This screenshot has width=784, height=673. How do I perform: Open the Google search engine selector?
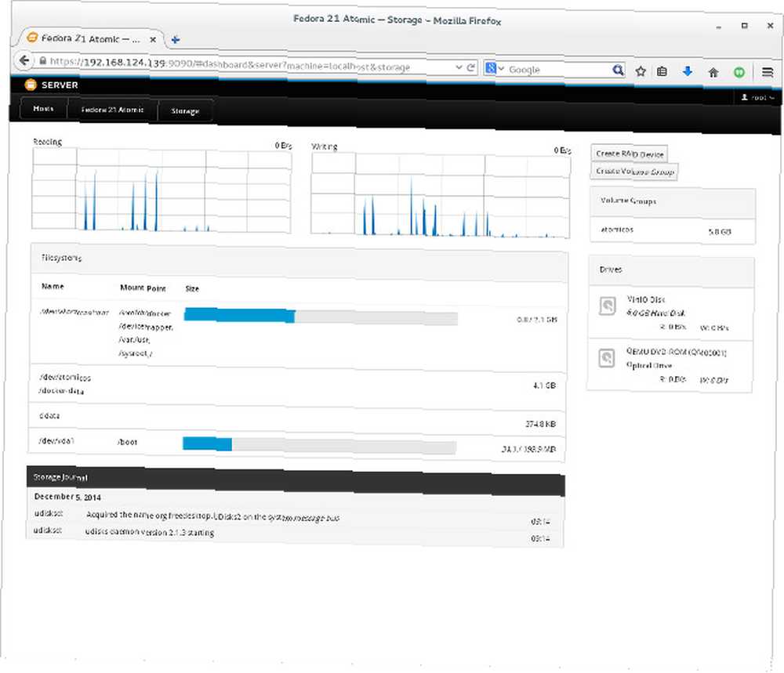click(494, 68)
